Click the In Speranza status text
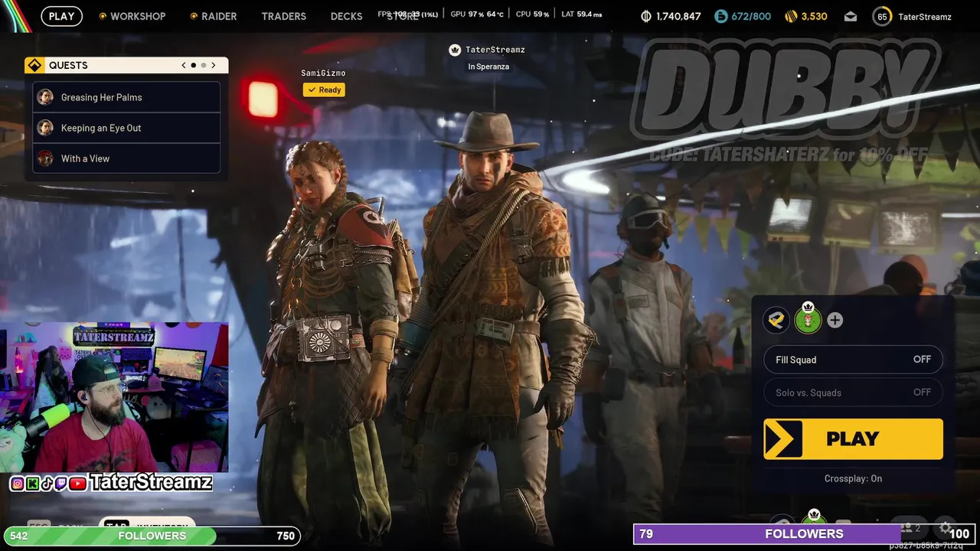980x551 pixels. pyautogui.click(x=488, y=67)
